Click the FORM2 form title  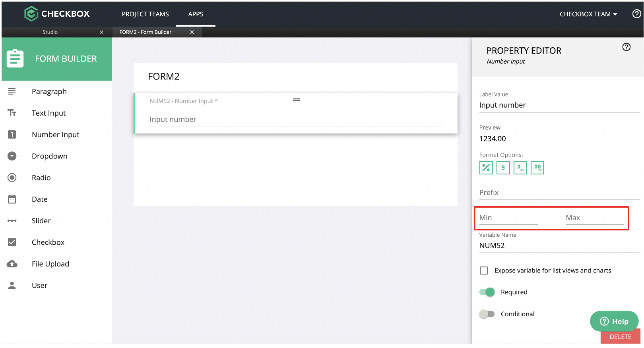164,76
